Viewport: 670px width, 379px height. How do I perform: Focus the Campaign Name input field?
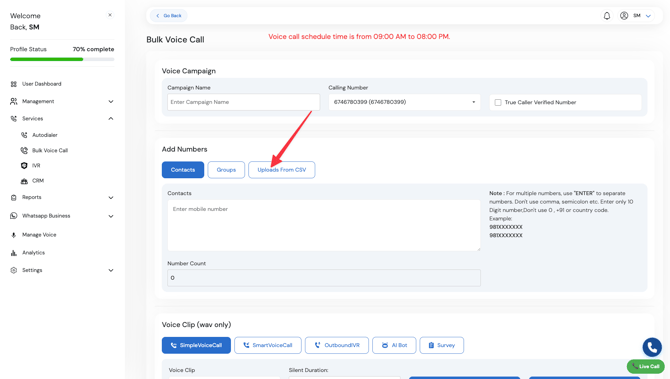(244, 102)
